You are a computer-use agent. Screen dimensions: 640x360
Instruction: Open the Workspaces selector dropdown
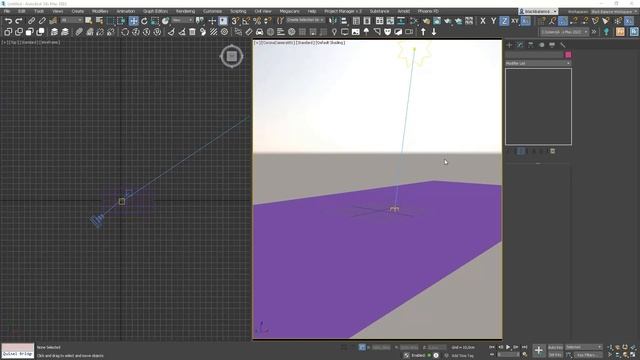tap(613, 12)
